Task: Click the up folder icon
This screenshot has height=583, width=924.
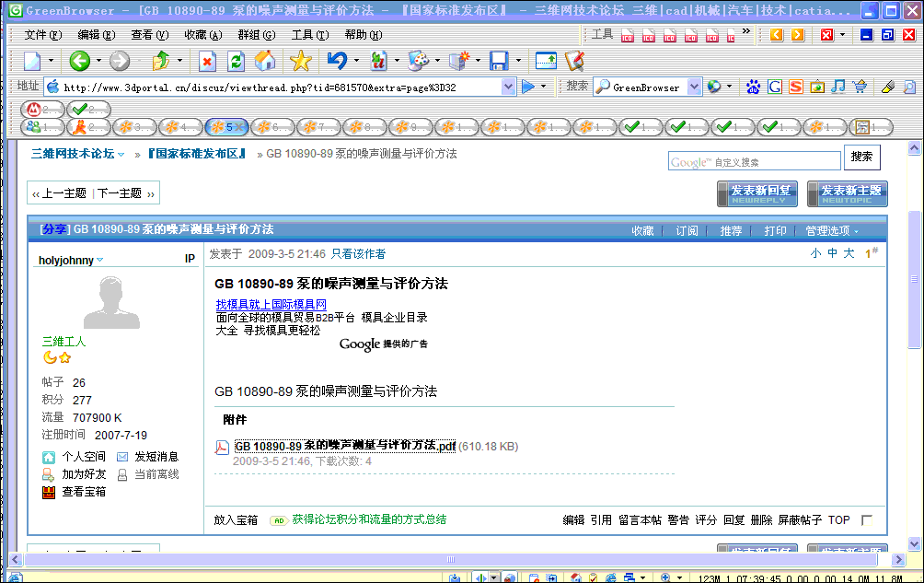Action: 160,61
